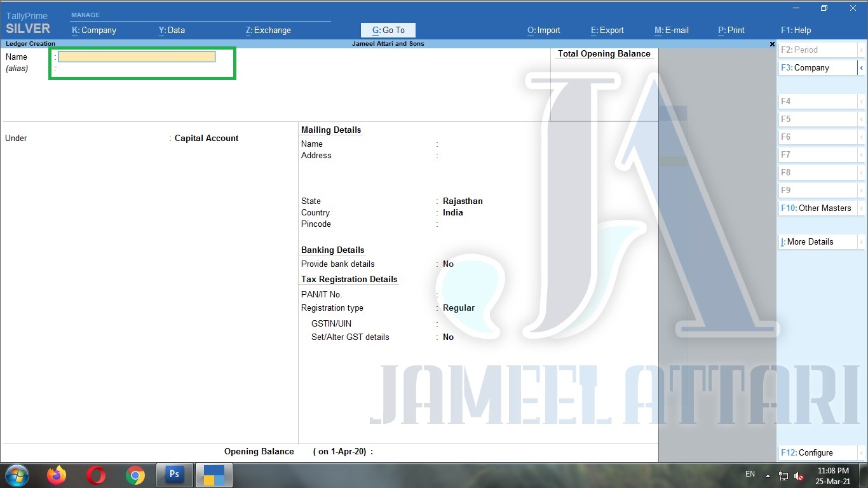Image resolution: width=868 pixels, height=488 pixels.
Task: Open the Y: Data menu
Action: [172, 30]
